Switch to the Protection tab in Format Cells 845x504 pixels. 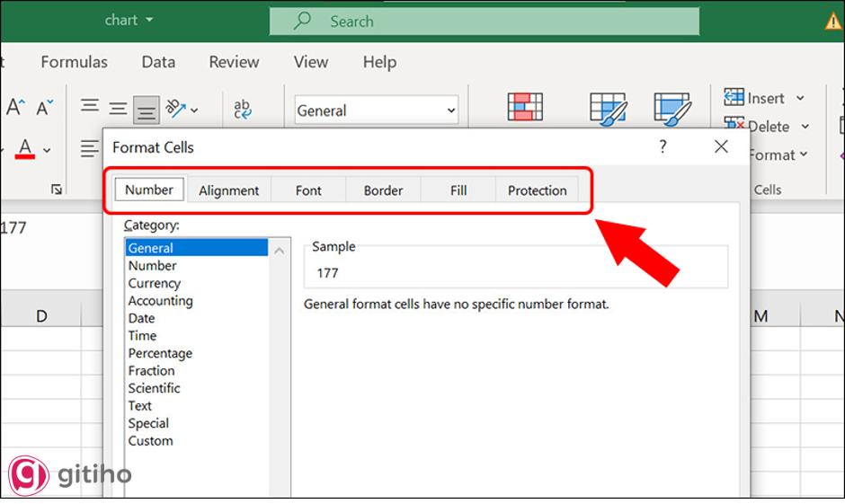(538, 190)
